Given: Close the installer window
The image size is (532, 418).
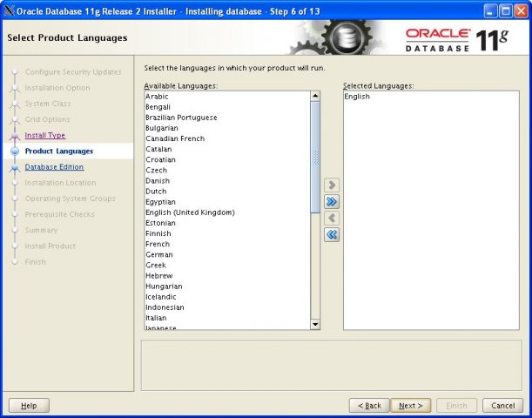Looking at the screenshot, I should [x=521, y=11].
